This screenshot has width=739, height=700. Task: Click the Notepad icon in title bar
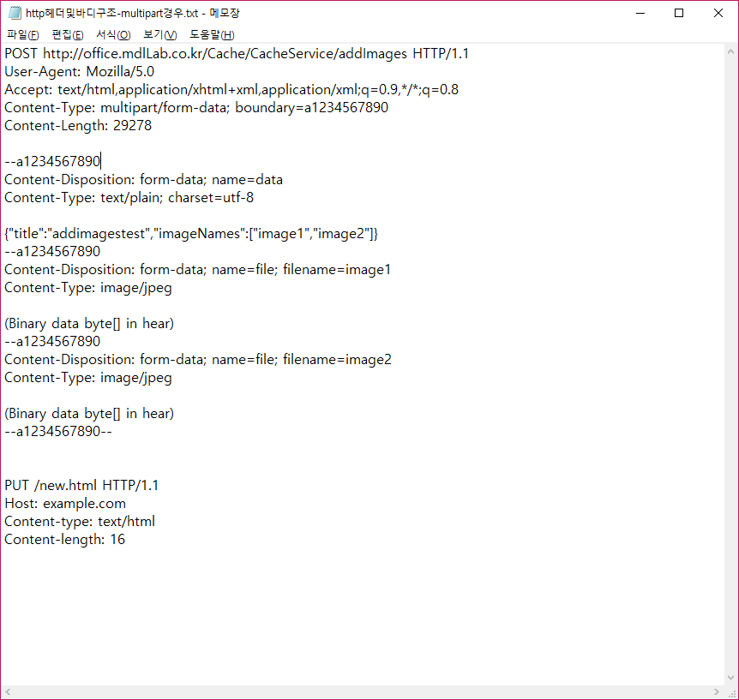(x=15, y=13)
